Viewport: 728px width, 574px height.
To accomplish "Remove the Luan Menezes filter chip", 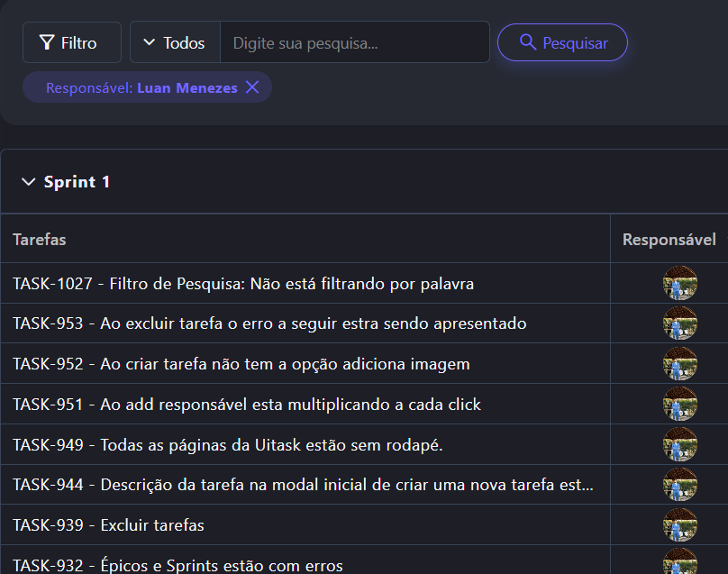I will pyautogui.click(x=252, y=87).
